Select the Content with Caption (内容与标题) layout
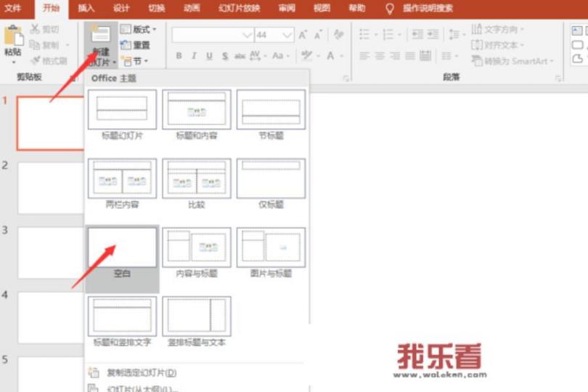 click(x=197, y=253)
